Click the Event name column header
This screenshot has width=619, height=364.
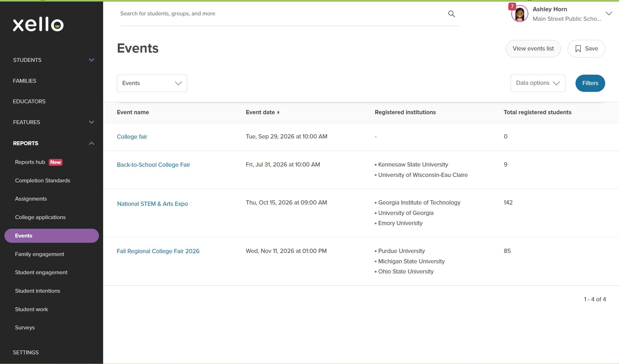(x=133, y=112)
